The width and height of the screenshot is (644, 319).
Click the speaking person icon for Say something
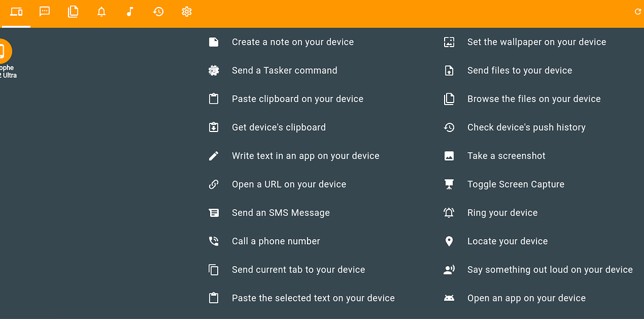coord(449,270)
